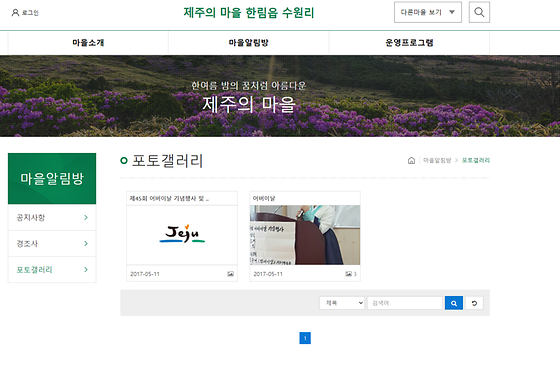The height and width of the screenshot is (382, 560).
Task: Open the Jeju logo thumbnail
Action: pyautogui.click(x=182, y=235)
